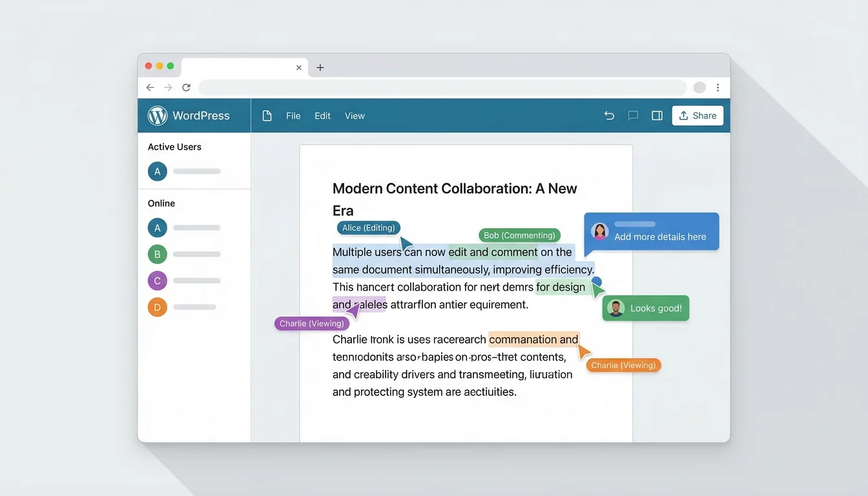Viewport: 868px width, 496px height.
Task: Click green highlighted text 'for design'
Action: click(561, 287)
